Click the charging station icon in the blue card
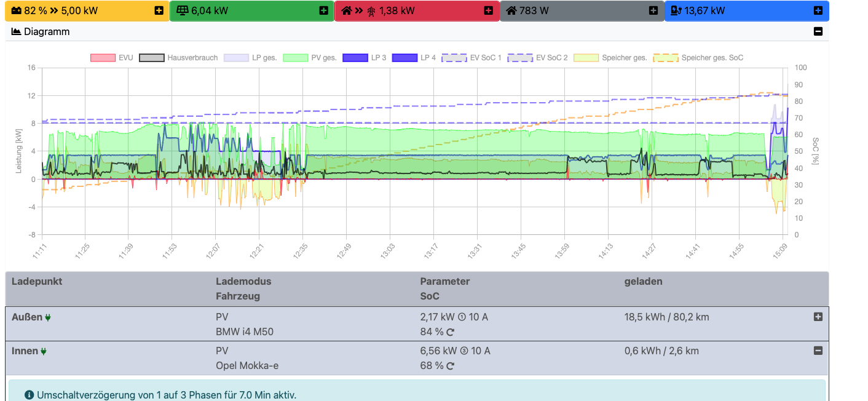 click(x=676, y=10)
